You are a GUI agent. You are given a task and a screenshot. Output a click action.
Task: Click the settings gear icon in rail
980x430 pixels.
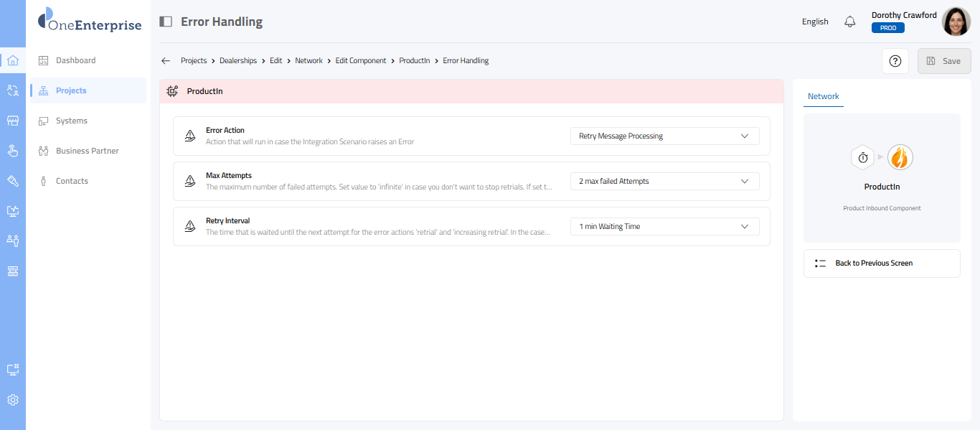12,400
